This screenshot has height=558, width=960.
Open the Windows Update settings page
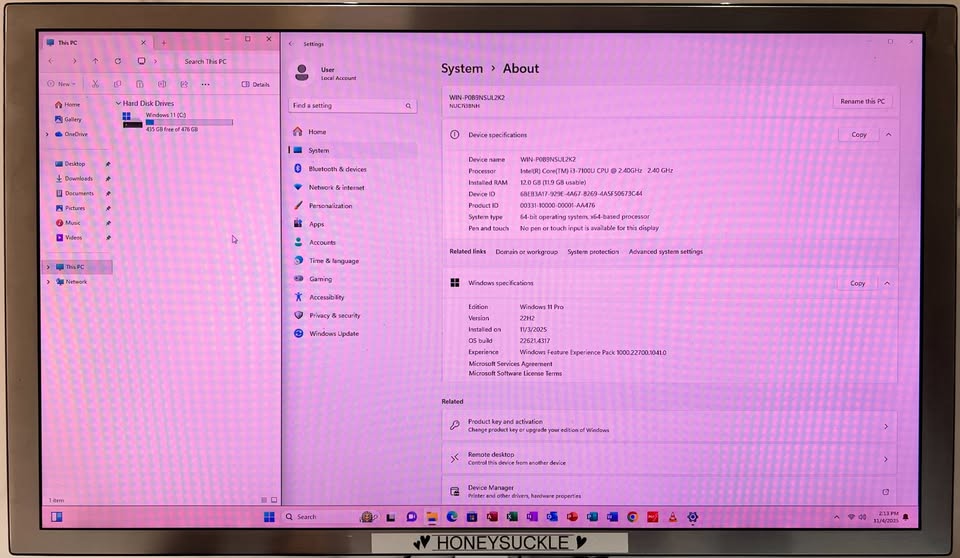coord(333,333)
